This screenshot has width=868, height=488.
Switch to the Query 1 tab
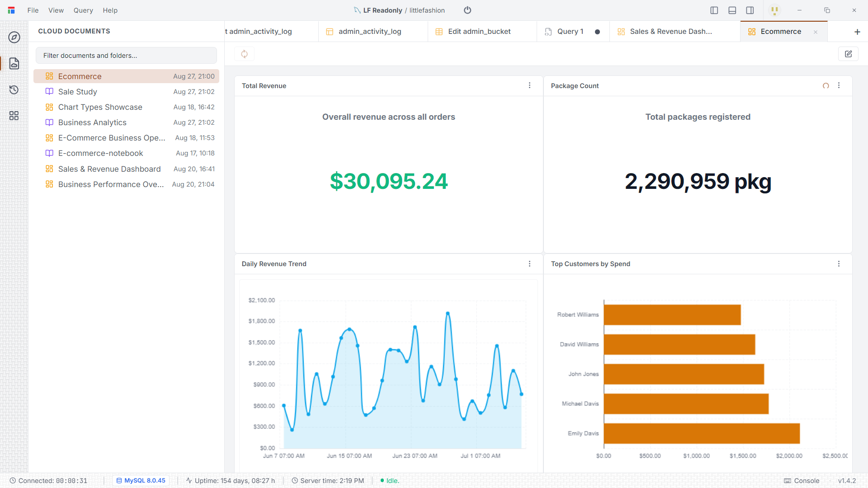point(573,32)
